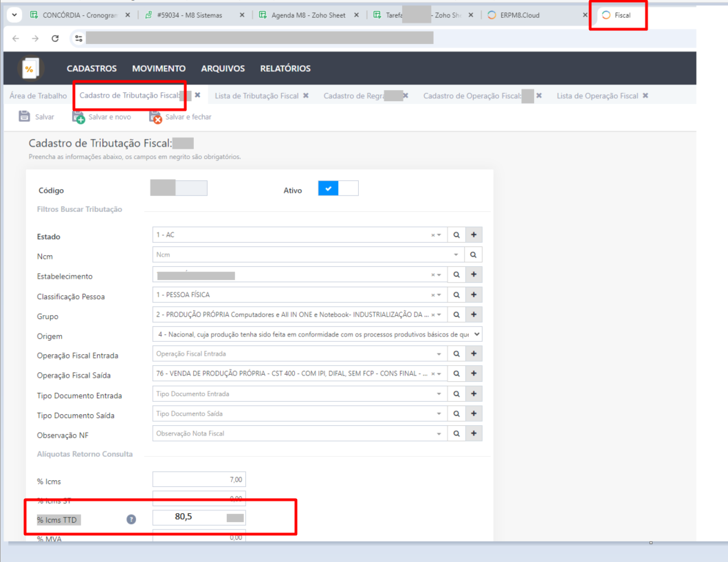Close Lista de Tributação Fiscal tab
This screenshot has height=562, width=728.
pos(306,96)
